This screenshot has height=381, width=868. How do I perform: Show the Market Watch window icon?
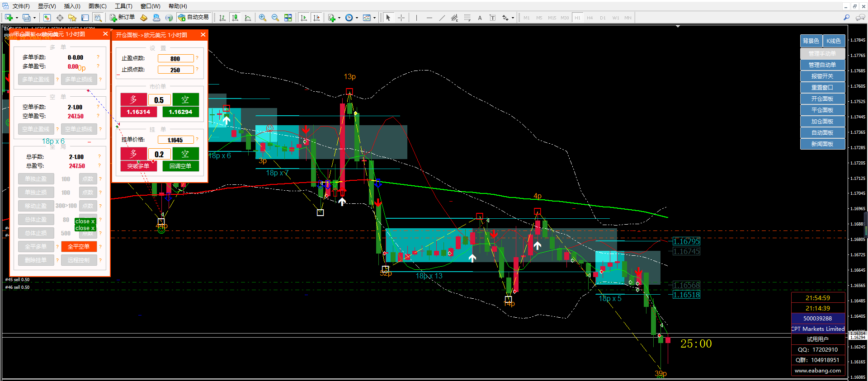[47, 18]
